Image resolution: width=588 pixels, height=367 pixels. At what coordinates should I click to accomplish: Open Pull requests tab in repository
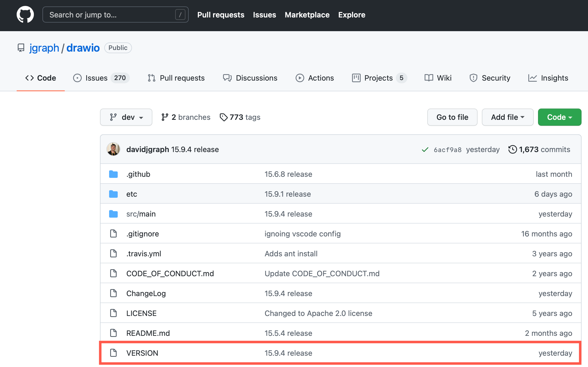(176, 78)
